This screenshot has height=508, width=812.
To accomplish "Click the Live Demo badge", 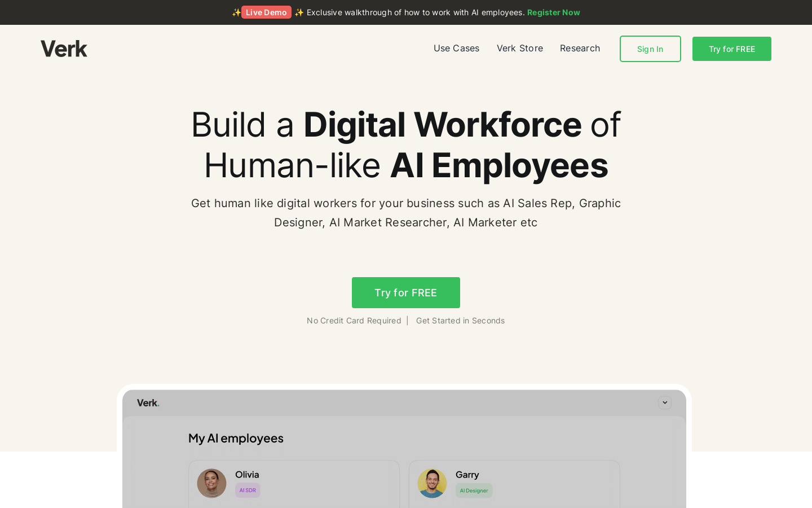I will 266,12.
